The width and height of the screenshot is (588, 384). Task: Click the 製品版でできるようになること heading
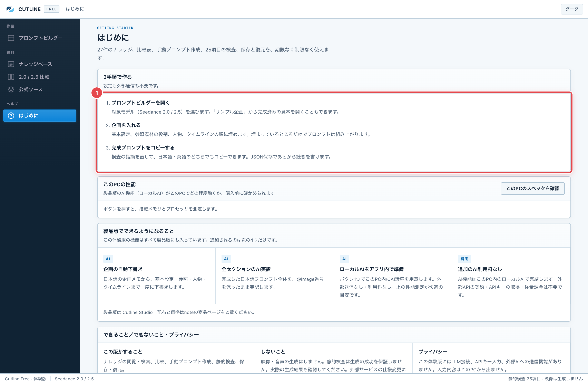(138, 231)
